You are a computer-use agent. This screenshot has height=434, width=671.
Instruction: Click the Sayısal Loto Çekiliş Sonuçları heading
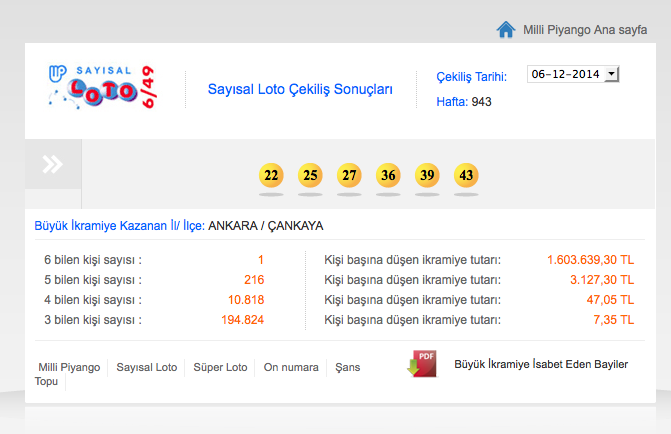(x=300, y=89)
